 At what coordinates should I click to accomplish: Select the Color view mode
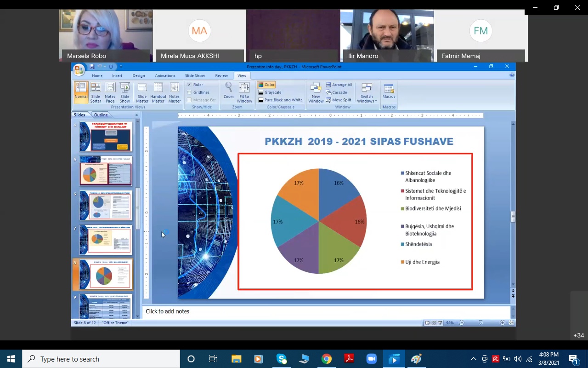click(x=266, y=85)
